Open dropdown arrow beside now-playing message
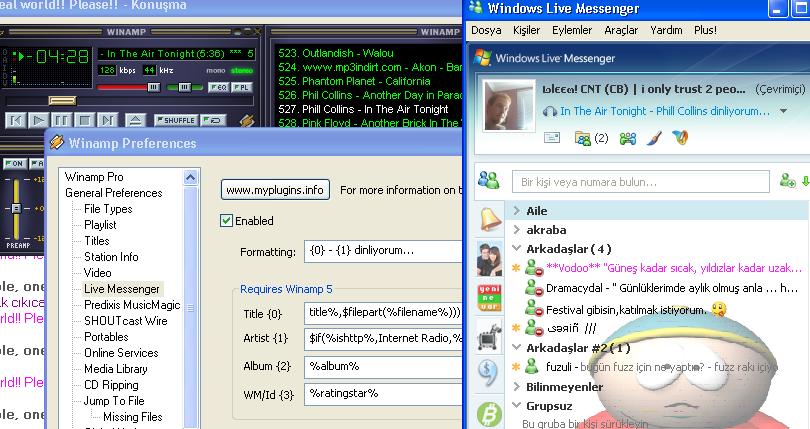The width and height of the screenshot is (810, 429). point(784,111)
